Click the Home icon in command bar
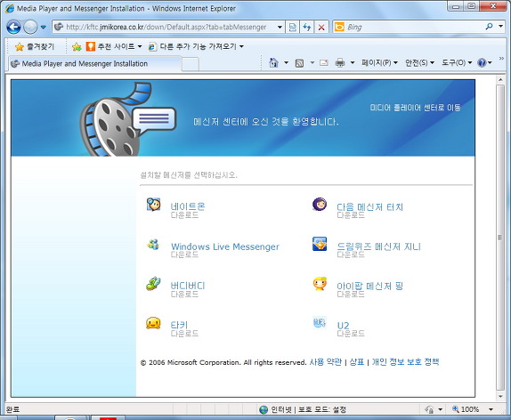The height and width of the screenshot is (420, 511). (274, 62)
